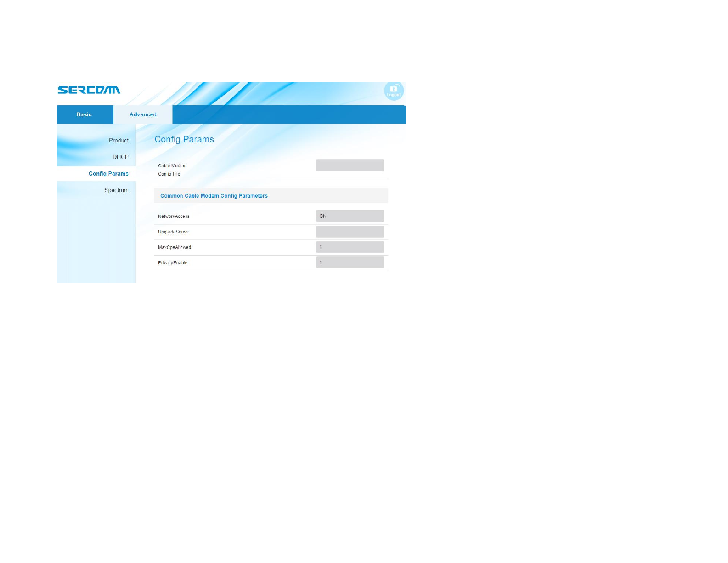The image size is (728, 563).
Task: Open the Spectrum sidebar page
Action: coord(116,190)
